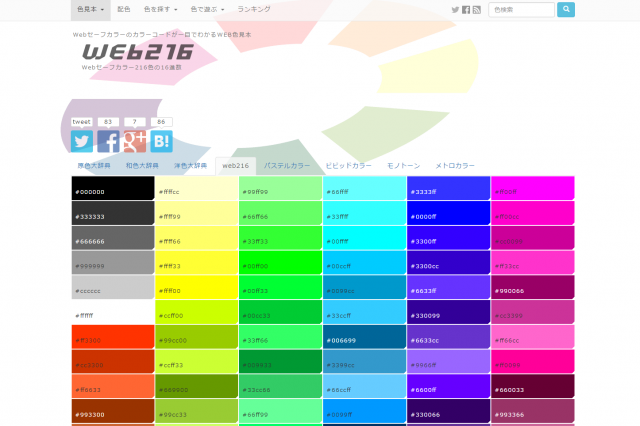The image size is (640, 426).
Task: Switch to the パステルカラー tab
Action: point(287,166)
